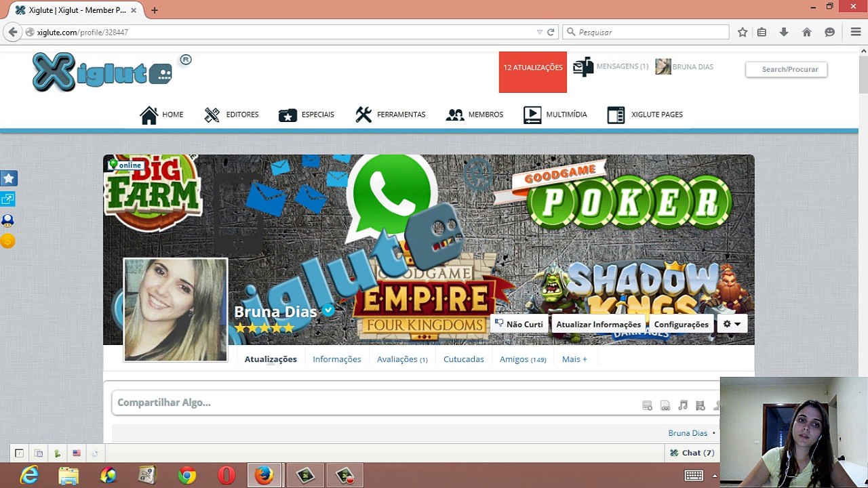The width and height of the screenshot is (868, 488).
Task: Click the star favorites sidebar icon
Action: [8, 178]
